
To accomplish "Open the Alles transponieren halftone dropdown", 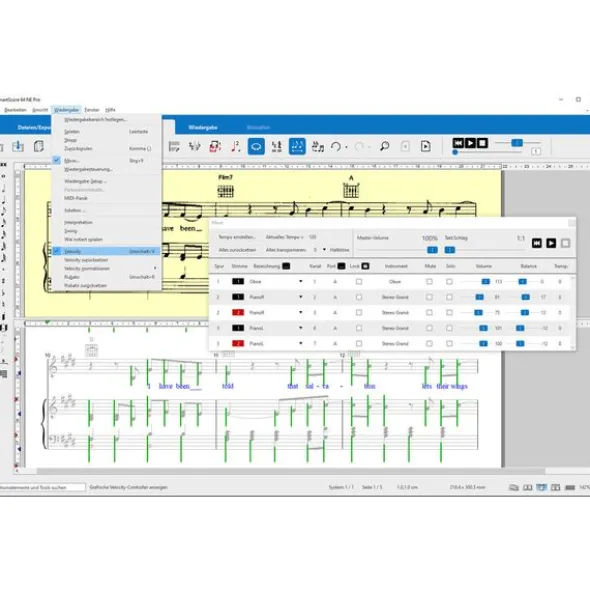I will click(x=324, y=250).
